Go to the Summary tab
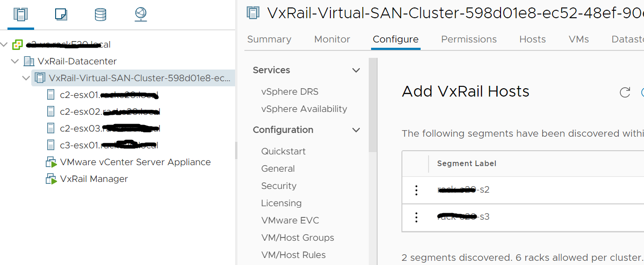644x265 pixels. click(269, 39)
